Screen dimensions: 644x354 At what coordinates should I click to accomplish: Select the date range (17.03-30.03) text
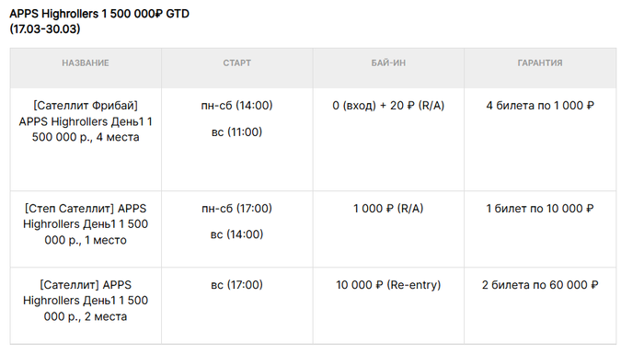coord(45,29)
